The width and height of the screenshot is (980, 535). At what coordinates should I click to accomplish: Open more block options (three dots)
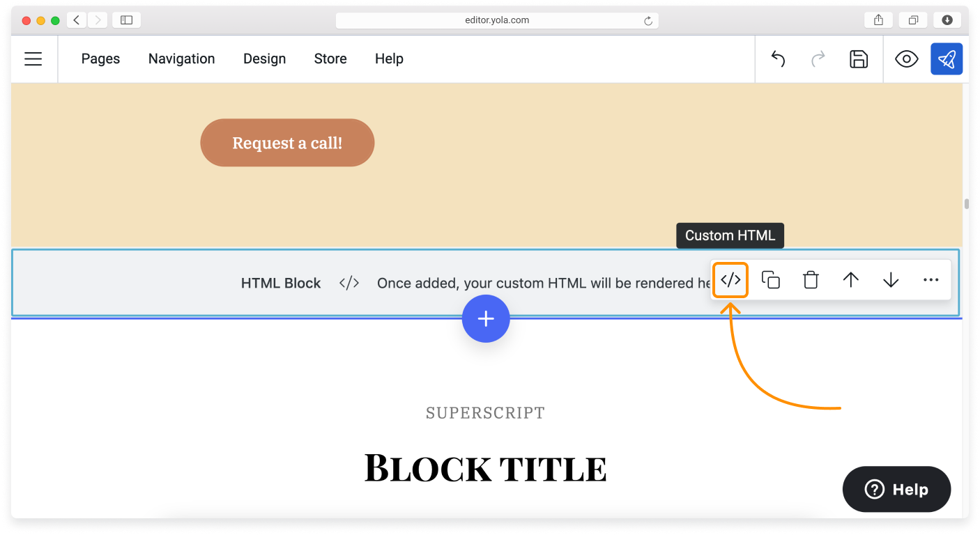click(x=931, y=280)
